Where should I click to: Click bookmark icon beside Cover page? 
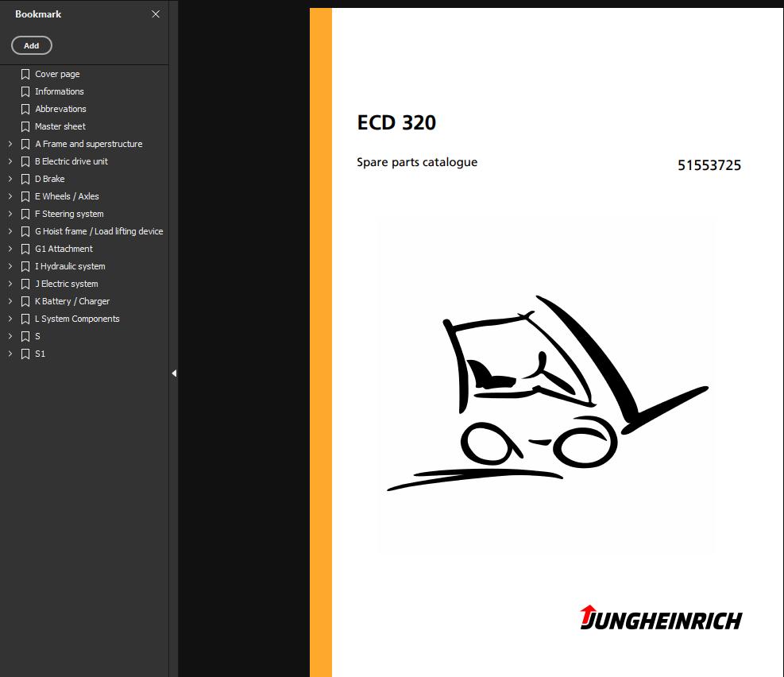[x=25, y=74]
